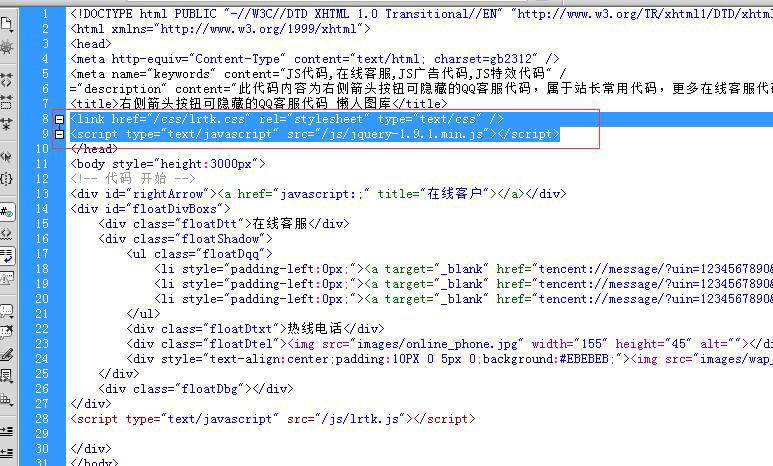Click line number 1 in the gutter
This screenshot has width=773, height=466.
(45, 14)
